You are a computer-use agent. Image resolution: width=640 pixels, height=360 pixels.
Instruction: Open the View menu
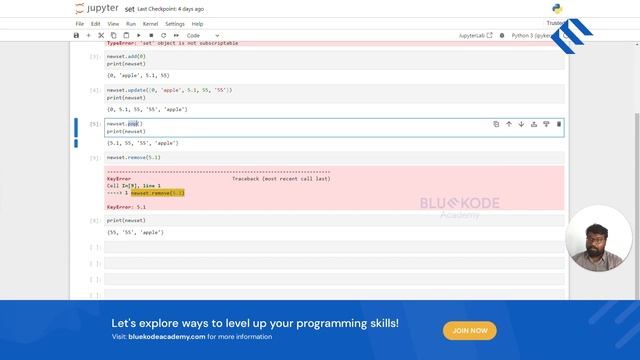[x=113, y=24]
